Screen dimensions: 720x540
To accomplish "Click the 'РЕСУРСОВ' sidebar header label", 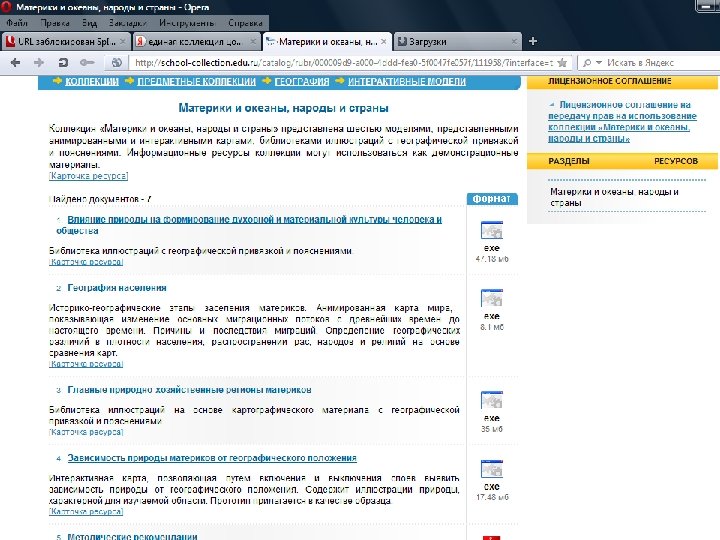I will (x=676, y=161).
